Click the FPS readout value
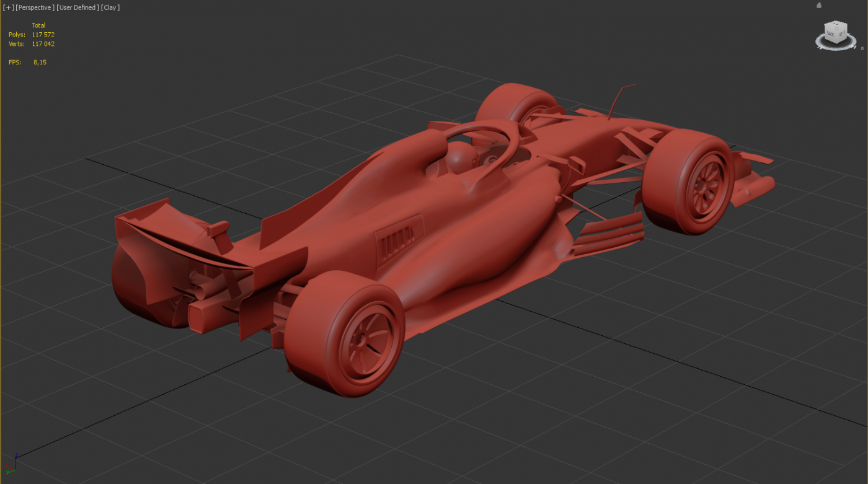The width and height of the screenshot is (868, 484). [x=40, y=63]
